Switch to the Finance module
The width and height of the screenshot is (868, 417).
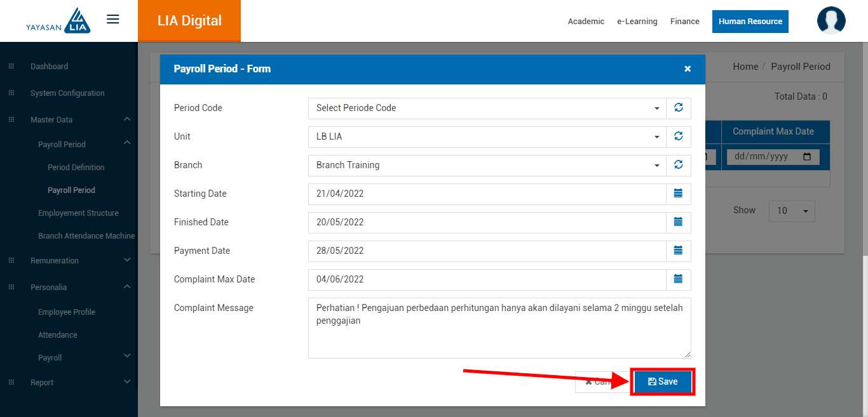pos(684,22)
